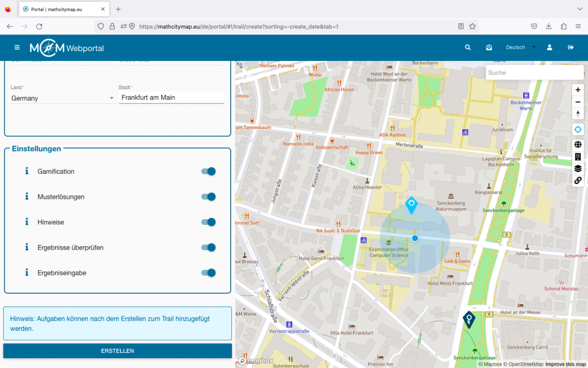Disable the Gamification toggle

[x=208, y=171]
